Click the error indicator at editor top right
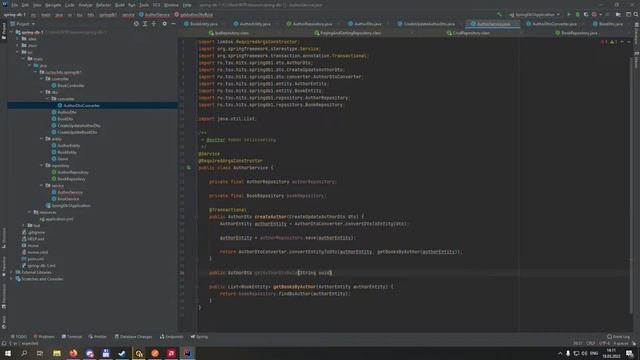 [604, 42]
